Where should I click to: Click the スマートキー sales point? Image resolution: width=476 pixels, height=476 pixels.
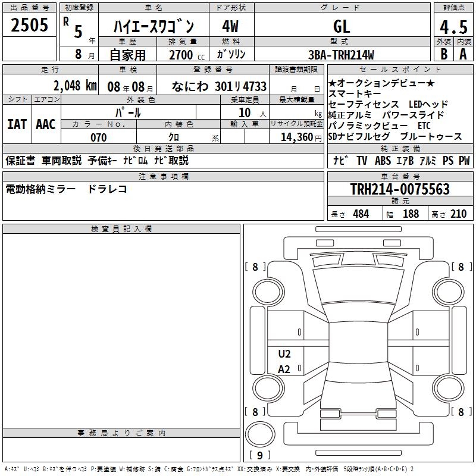[x=355, y=93]
